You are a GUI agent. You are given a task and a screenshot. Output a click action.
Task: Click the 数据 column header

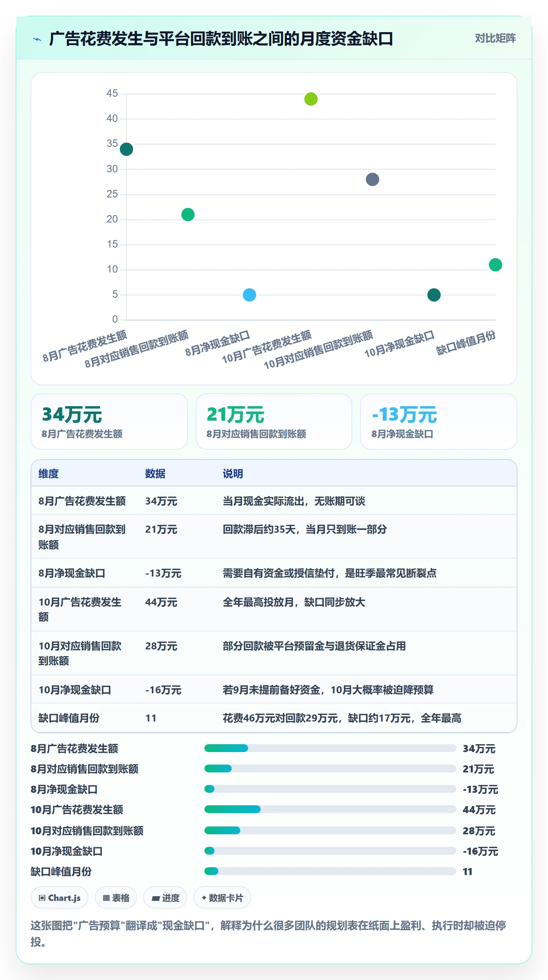click(155, 474)
